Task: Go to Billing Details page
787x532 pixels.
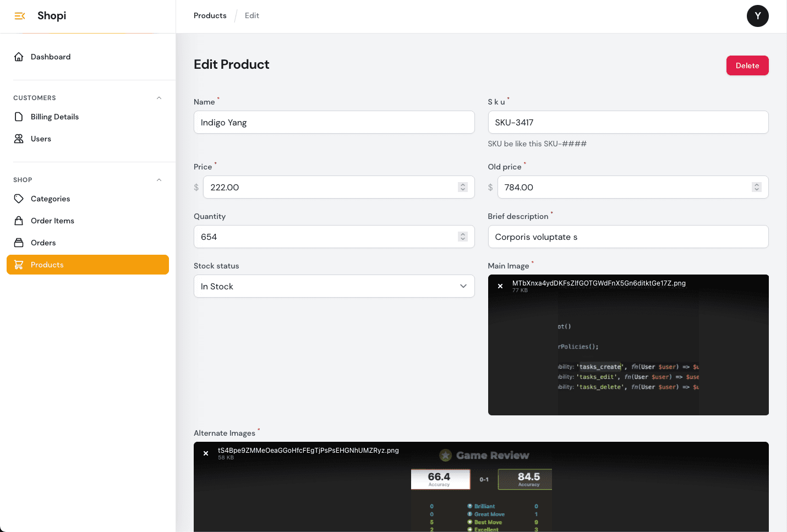Action: (88, 117)
